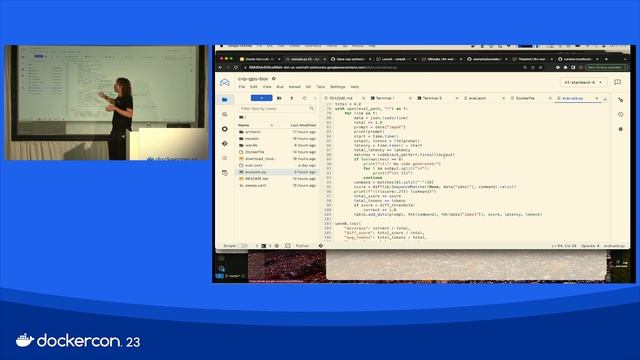
Task: Click the line and column indicator
Action: (564, 246)
